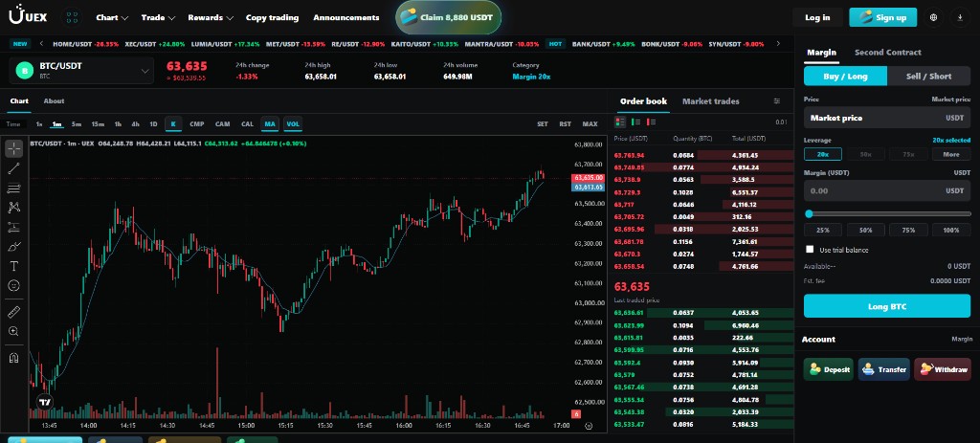The height and width of the screenshot is (443, 980).
Task: Select the XABCD pattern tool
Action: pyautogui.click(x=13, y=207)
